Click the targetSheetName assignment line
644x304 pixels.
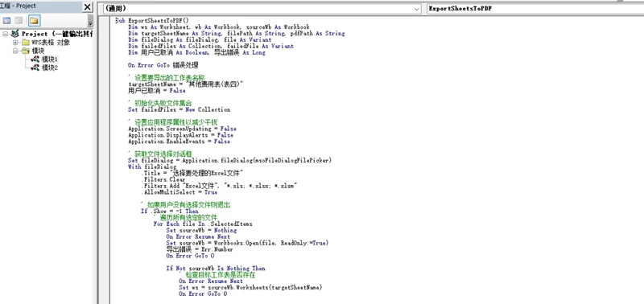[x=186, y=84]
